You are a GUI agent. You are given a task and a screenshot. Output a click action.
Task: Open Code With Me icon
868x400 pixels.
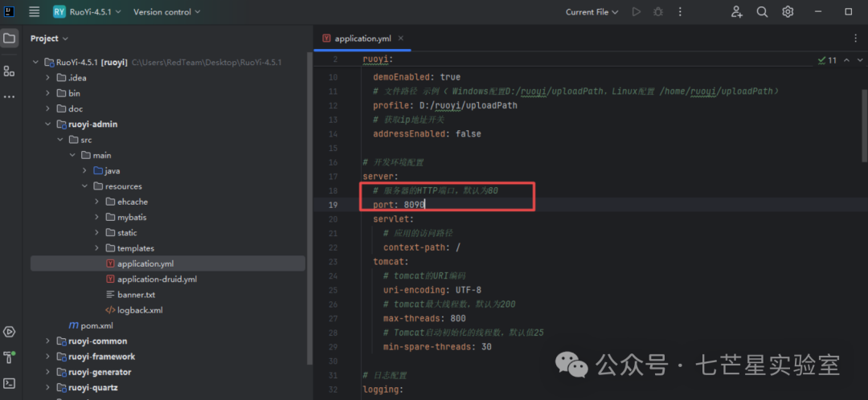point(736,11)
